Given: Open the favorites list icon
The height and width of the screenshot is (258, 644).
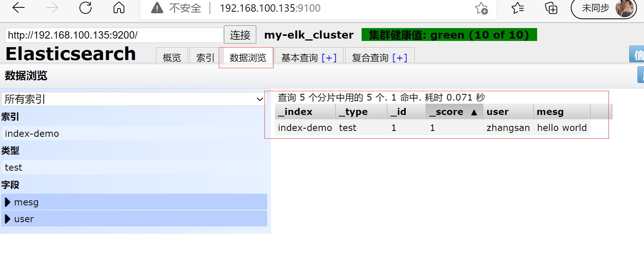Looking at the screenshot, I should 518,8.
